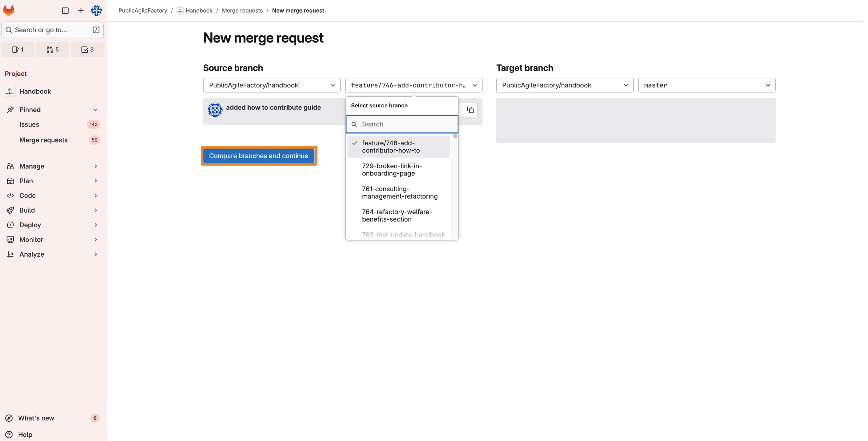Expand the Deploy menu chevron
This screenshot has height=441, width=868.
(x=96, y=225)
